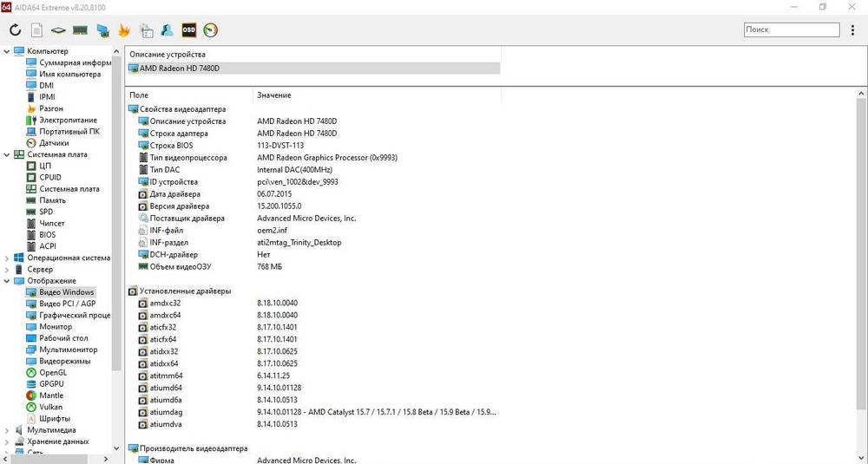Select Портативный ПК tree item
Viewport: 868px width, 464px height.
[63, 132]
